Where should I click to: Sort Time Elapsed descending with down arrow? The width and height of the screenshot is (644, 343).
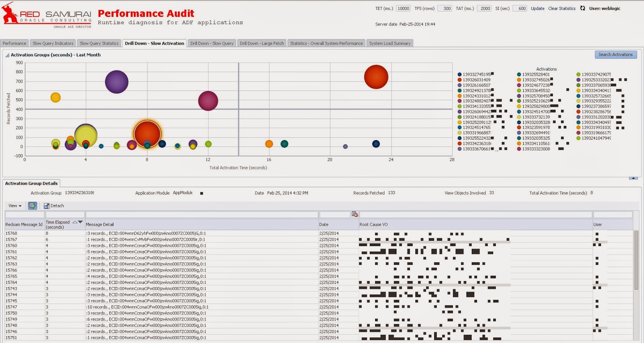(80, 222)
